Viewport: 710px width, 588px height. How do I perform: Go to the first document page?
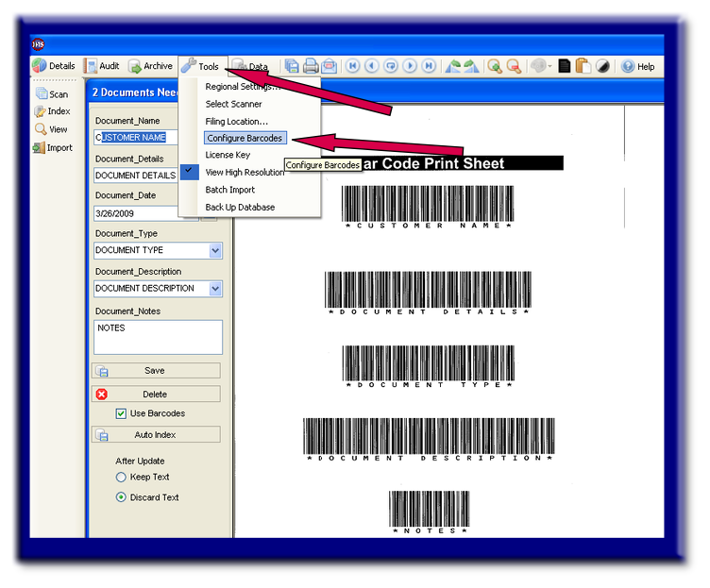[353, 66]
